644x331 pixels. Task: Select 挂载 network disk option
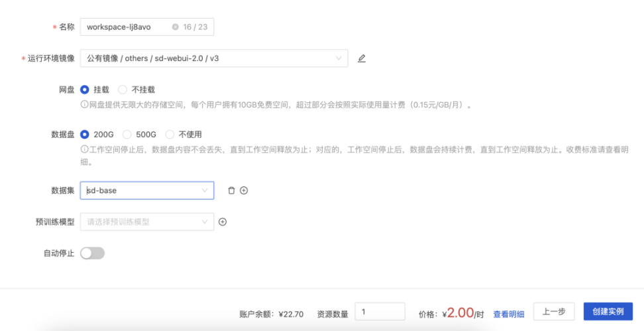[x=85, y=90]
